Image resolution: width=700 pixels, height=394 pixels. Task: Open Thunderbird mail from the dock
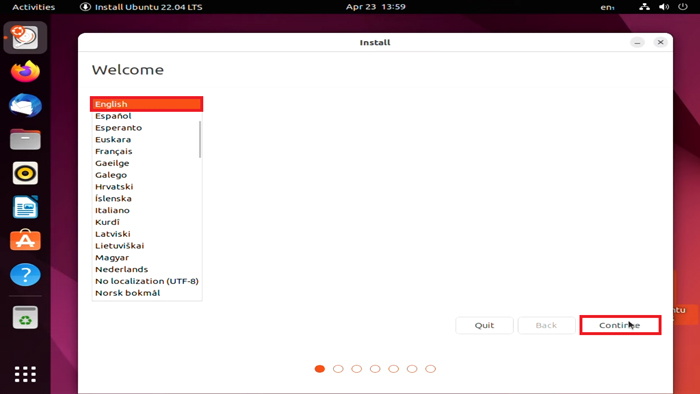(25, 105)
